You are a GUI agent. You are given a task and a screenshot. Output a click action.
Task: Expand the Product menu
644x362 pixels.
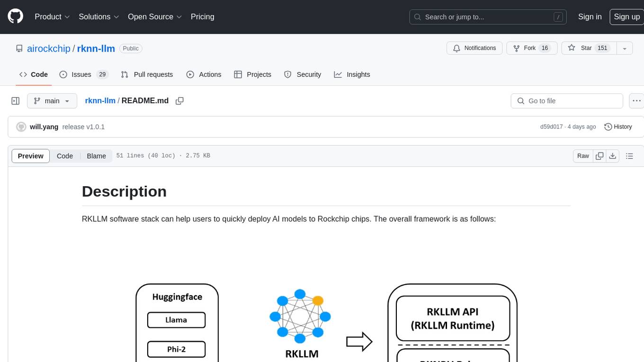click(52, 17)
